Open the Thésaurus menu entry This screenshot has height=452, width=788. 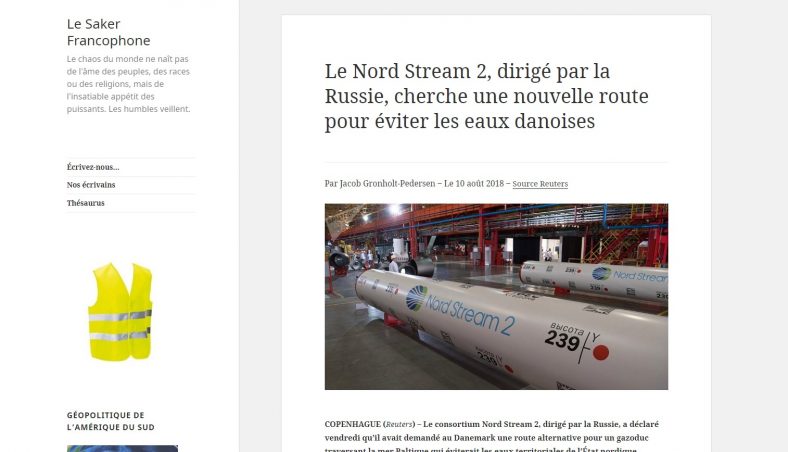coord(85,203)
